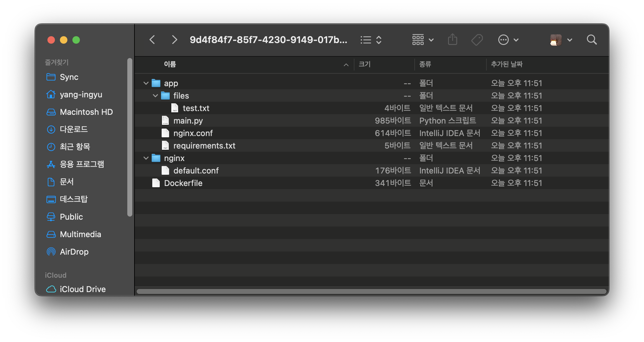Share the current folder via the Share icon

(x=452, y=40)
